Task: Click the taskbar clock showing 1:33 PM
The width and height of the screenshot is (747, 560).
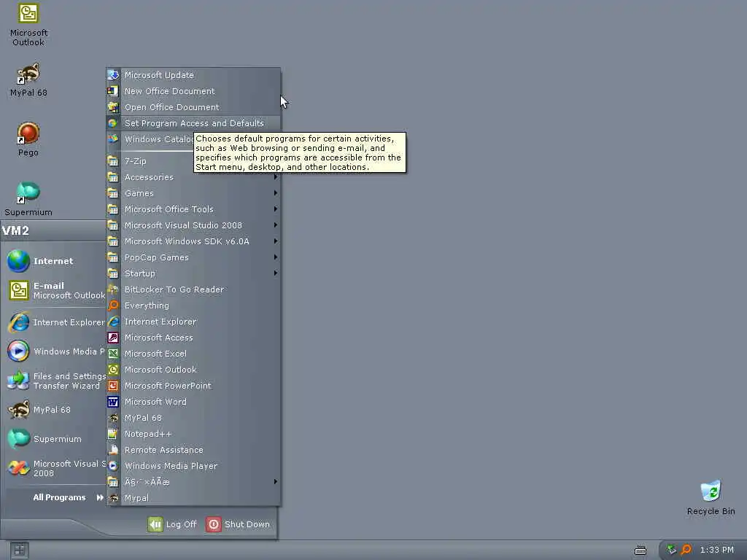Action: click(716, 550)
